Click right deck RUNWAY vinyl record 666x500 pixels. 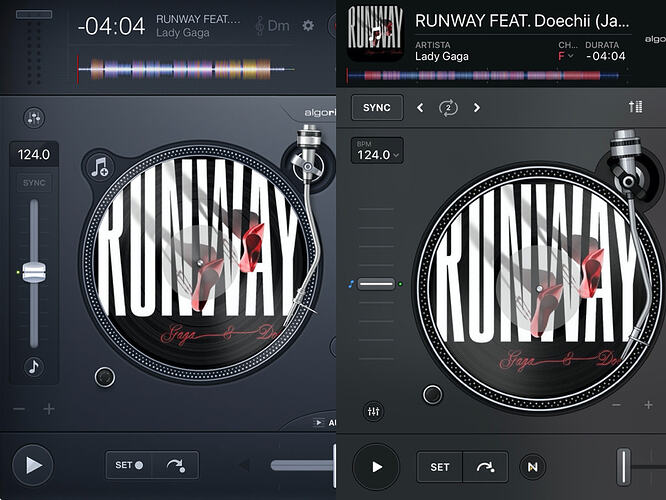(x=538, y=289)
